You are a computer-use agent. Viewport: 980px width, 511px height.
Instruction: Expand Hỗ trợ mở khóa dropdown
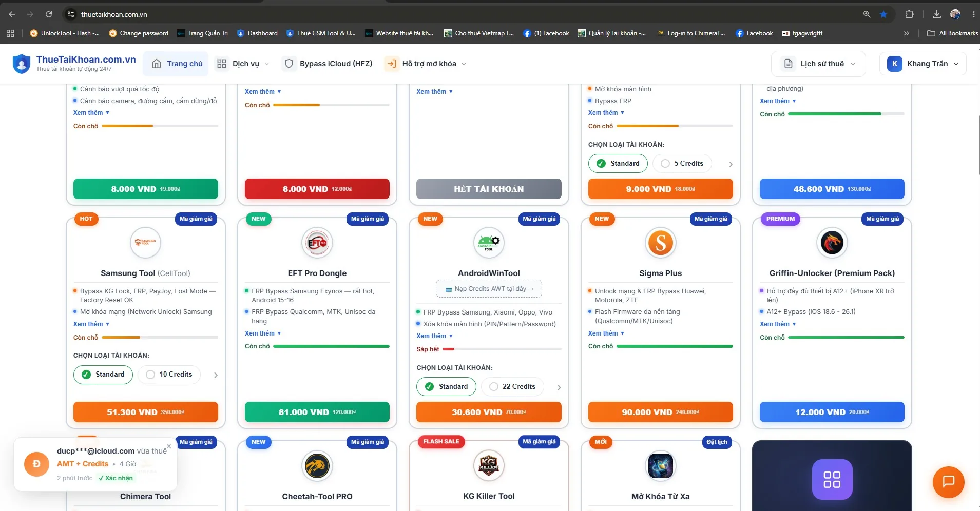[426, 64]
